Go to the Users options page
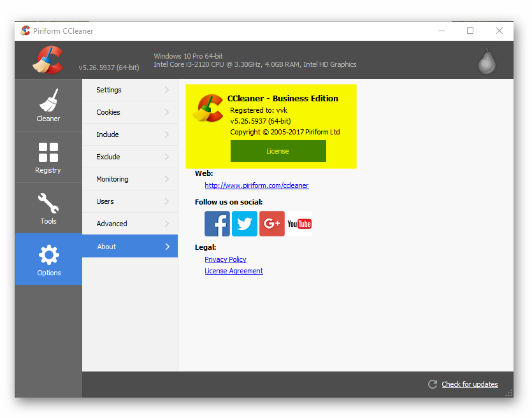The image size is (532, 418). pyautogui.click(x=106, y=201)
